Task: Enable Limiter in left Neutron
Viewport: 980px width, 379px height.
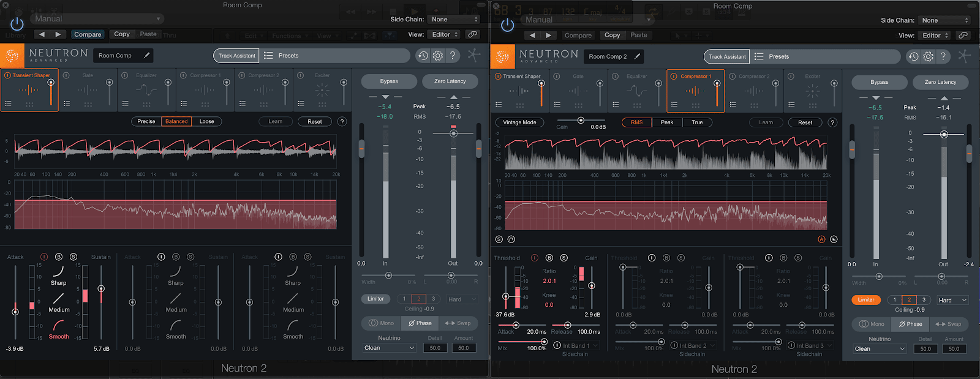Action: click(376, 299)
